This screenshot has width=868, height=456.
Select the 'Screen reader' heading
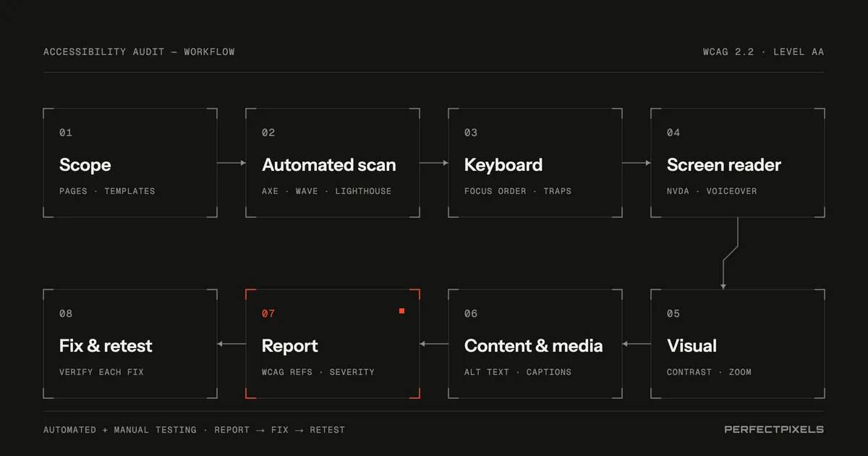click(x=724, y=165)
